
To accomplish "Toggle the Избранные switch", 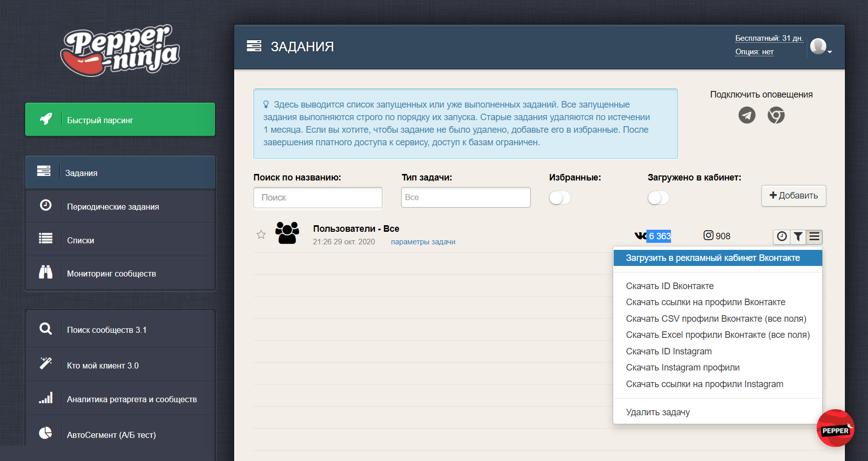I will pyautogui.click(x=560, y=198).
